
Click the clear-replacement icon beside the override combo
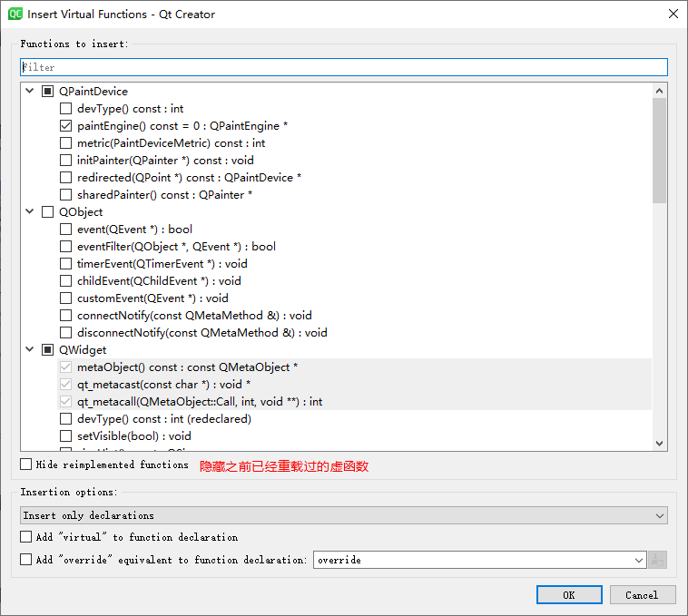coord(657,560)
